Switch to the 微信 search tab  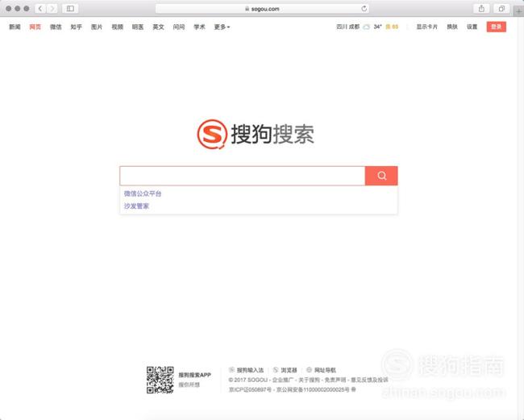pyautogui.click(x=56, y=27)
